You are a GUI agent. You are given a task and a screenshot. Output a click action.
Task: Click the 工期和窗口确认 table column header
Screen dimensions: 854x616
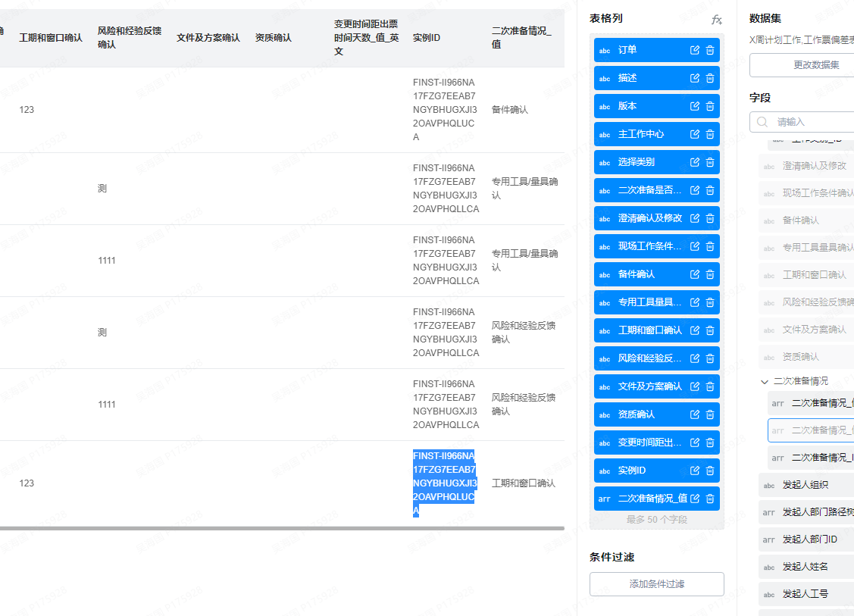pos(51,38)
